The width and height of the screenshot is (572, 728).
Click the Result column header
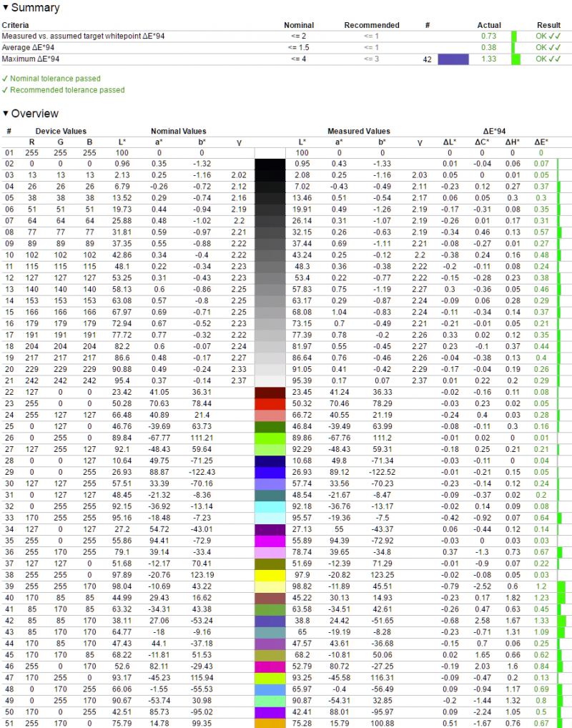tap(549, 25)
